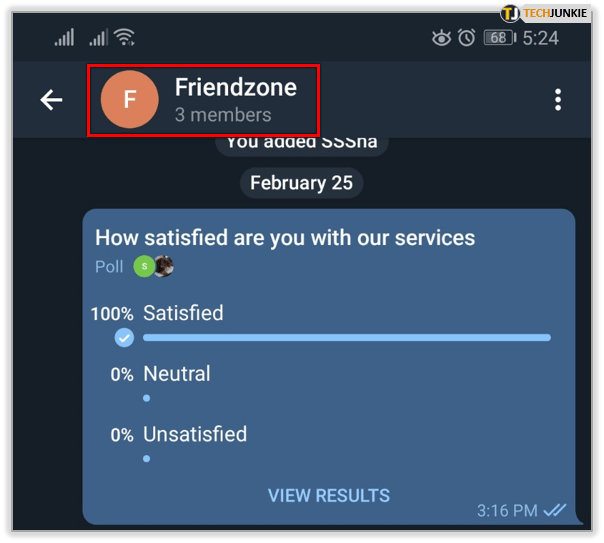604x543 pixels.
Task: Select the checked Satisfied option checkmark
Action: 124,338
